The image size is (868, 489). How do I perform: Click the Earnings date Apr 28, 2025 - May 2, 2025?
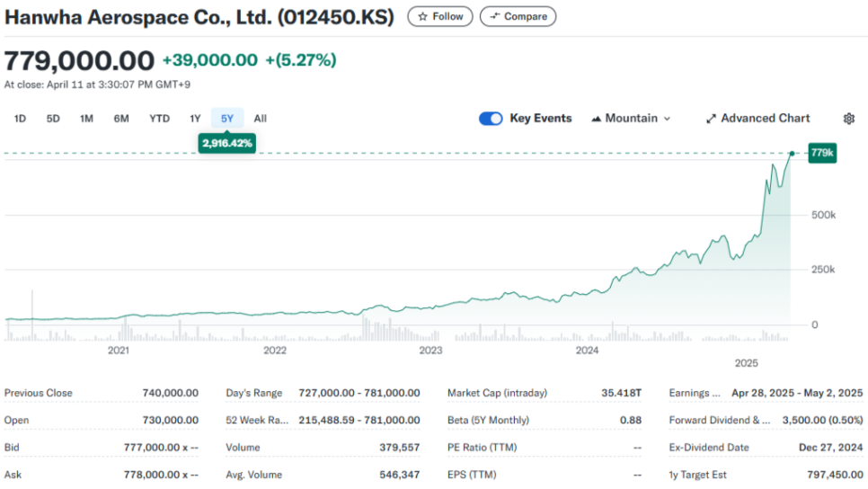pyautogui.click(x=797, y=393)
